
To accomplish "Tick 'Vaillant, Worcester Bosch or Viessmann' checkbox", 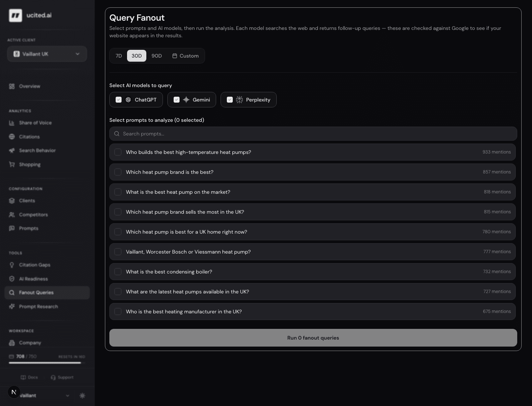I will (x=118, y=252).
